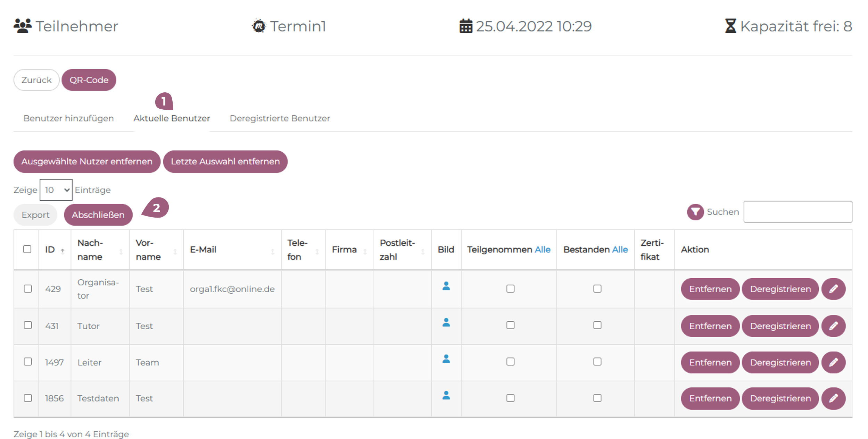Edit the Leiter Team entry with pencil
Image resolution: width=868 pixels, height=439 pixels.
[833, 362]
